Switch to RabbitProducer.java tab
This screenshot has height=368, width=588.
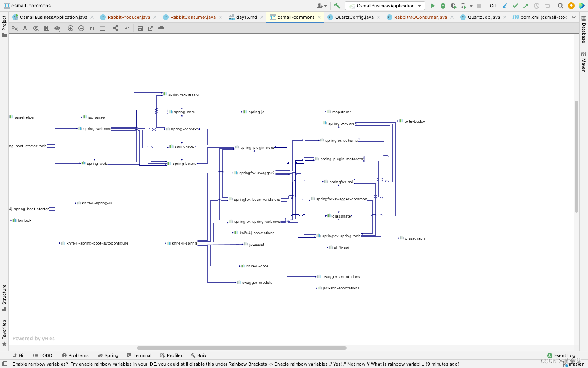[129, 17]
